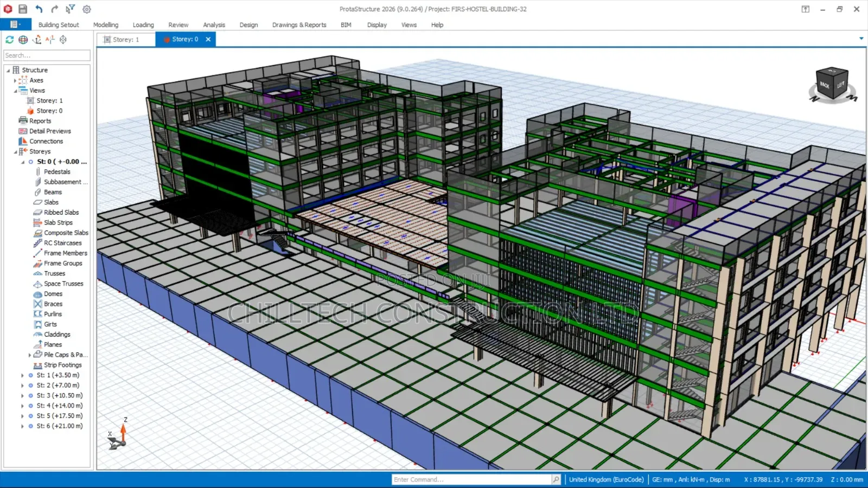Open the Design ribbon tab
Viewport: 868px width, 488px height.
click(249, 25)
